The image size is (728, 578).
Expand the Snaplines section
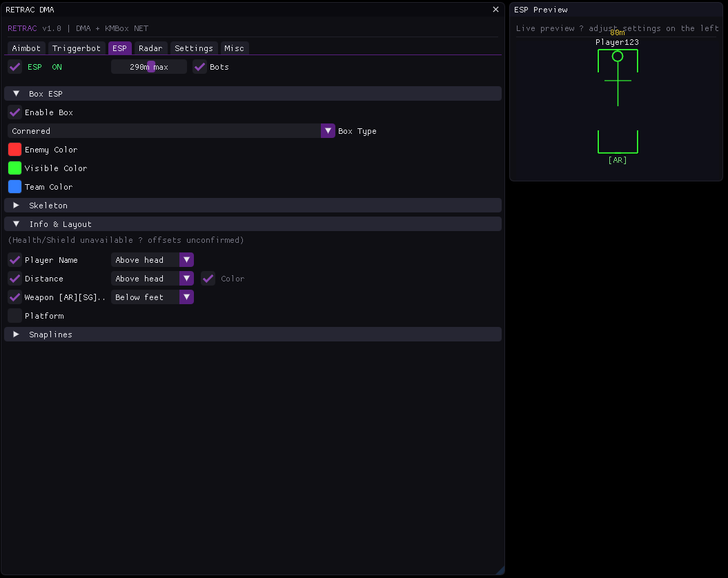click(x=253, y=335)
